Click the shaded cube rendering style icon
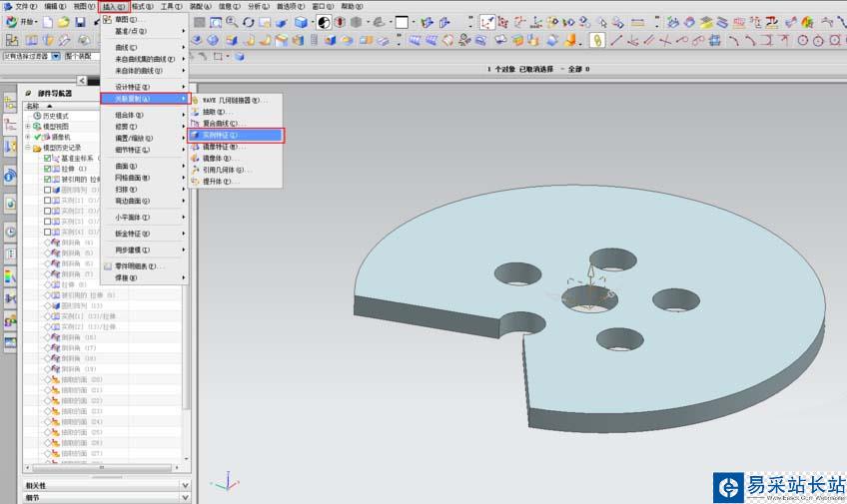 (x=300, y=22)
